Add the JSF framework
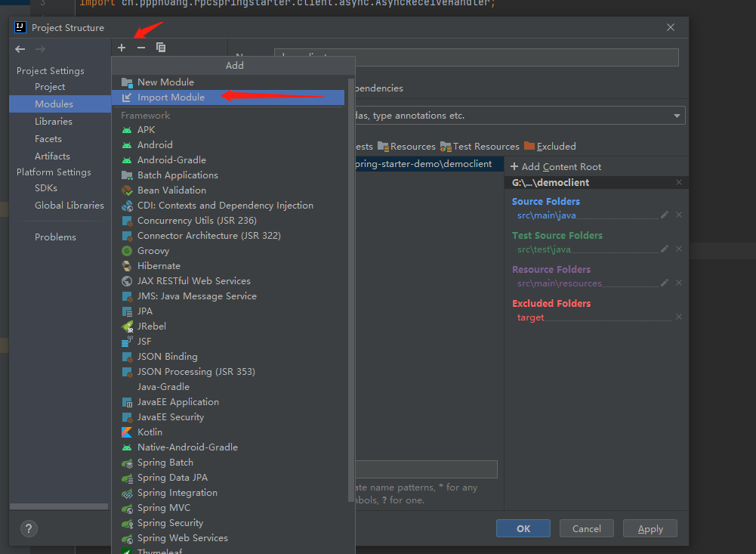This screenshot has width=756, height=554. (228, 341)
